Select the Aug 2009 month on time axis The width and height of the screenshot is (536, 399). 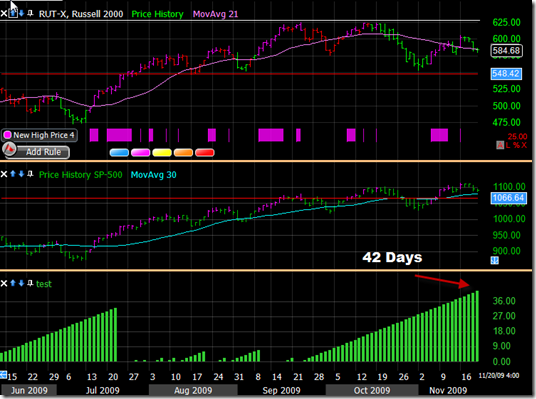click(193, 390)
